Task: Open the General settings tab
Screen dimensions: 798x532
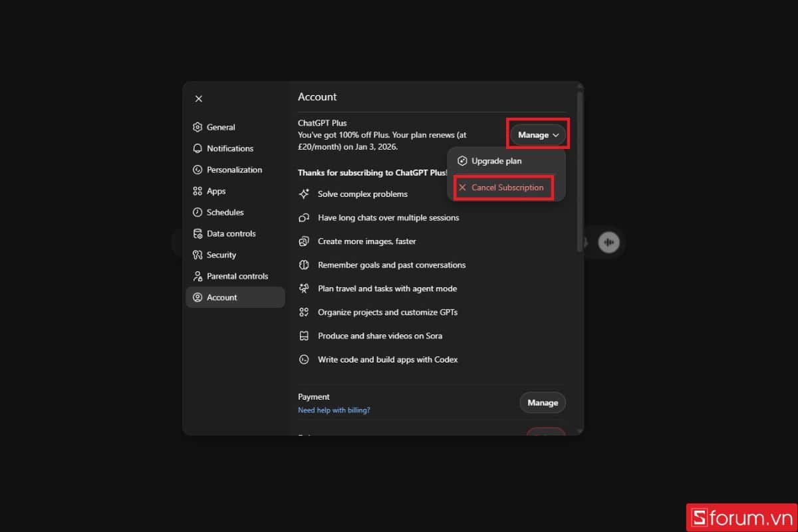Action: (x=235, y=127)
